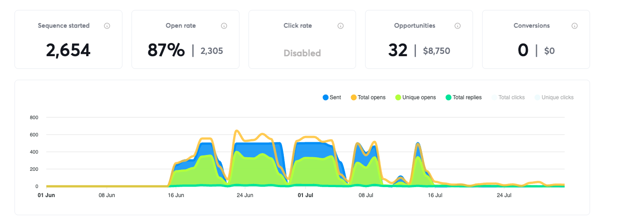Click the orange Total opens color dot
The width and height of the screenshot is (644, 222).
point(353,97)
